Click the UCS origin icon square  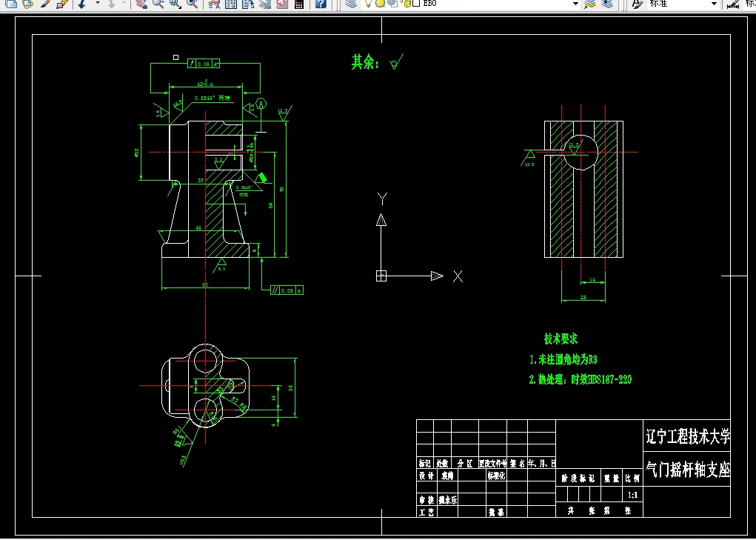pos(381,276)
